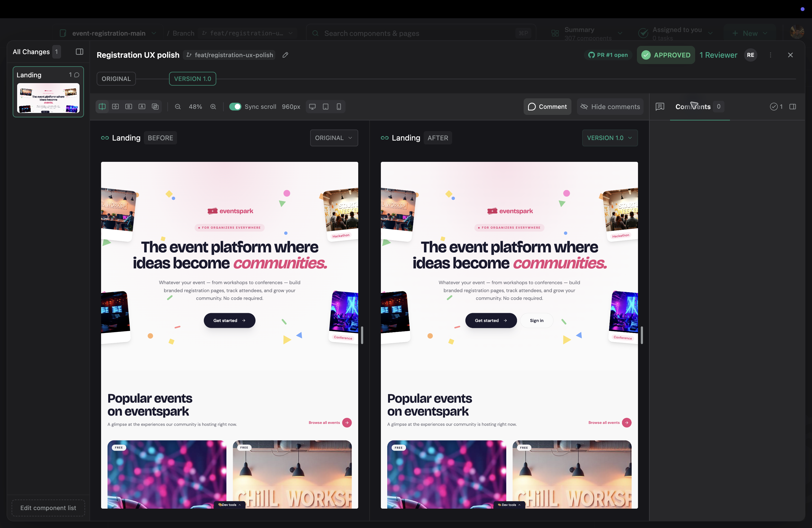Select the overlay diff view icon
Viewport: 812px width, 528px height.
pyautogui.click(x=155, y=107)
